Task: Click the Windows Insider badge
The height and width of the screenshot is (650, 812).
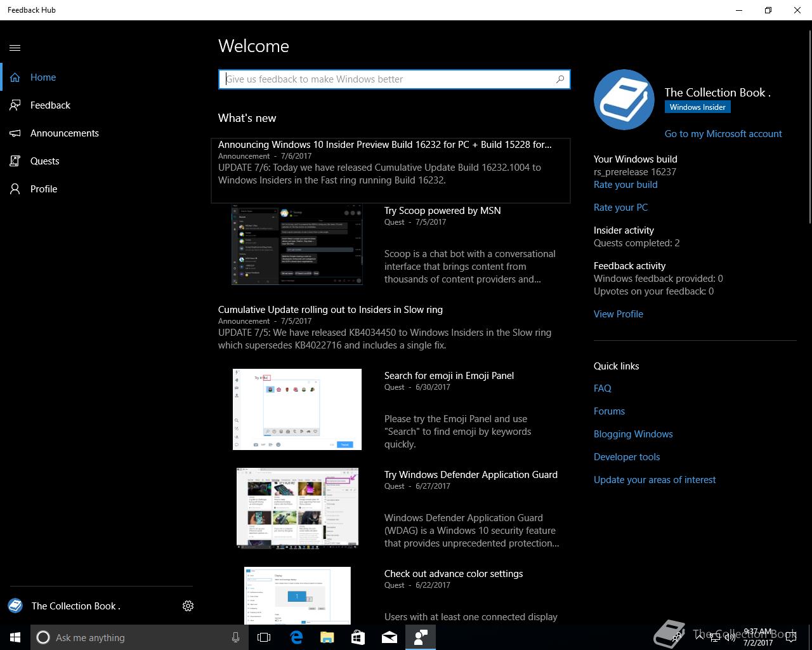Action: pyautogui.click(x=698, y=107)
